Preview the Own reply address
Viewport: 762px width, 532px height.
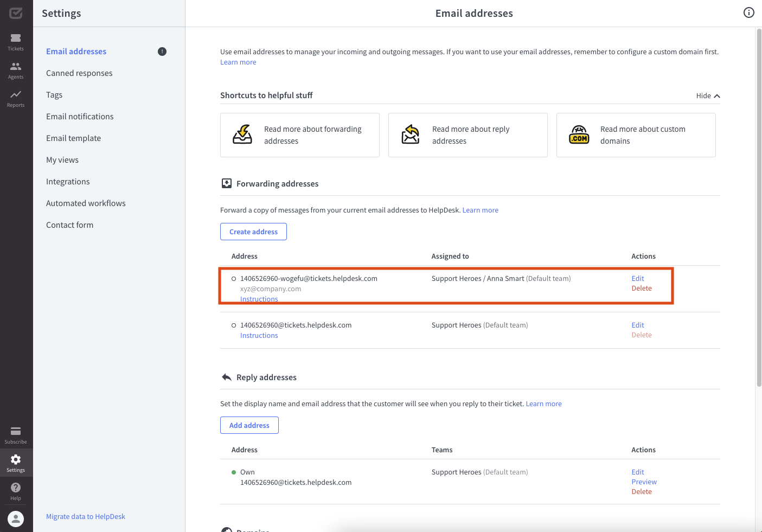pos(644,482)
